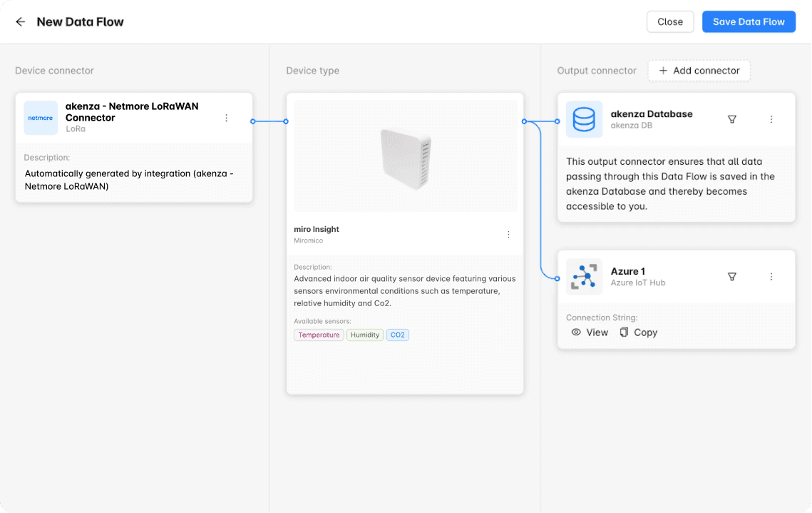Click the Azure IoT Hub connector icon

[x=584, y=277]
